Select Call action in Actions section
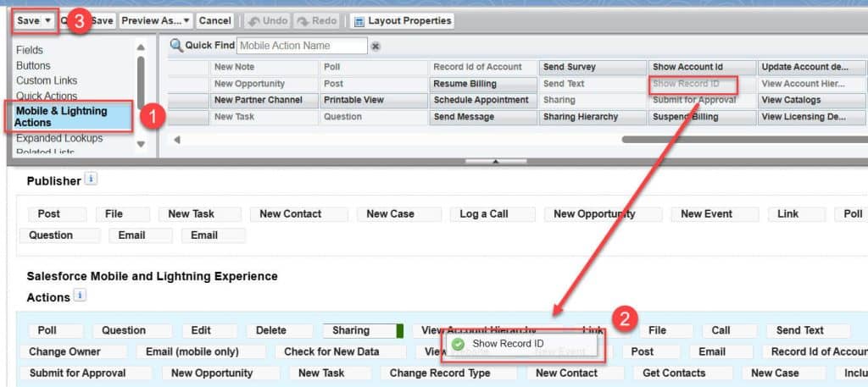 coord(729,330)
